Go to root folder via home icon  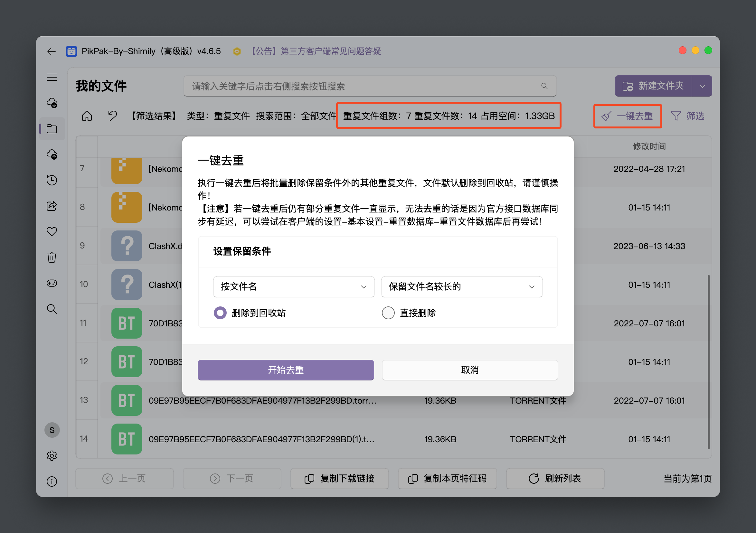pyautogui.click(x=87, y=116)
